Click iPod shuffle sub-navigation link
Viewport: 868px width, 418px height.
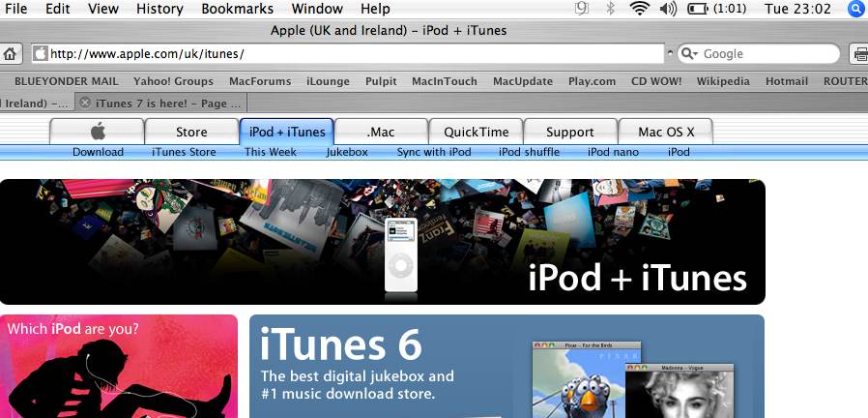pyautogui.click(x=530, y=152)
